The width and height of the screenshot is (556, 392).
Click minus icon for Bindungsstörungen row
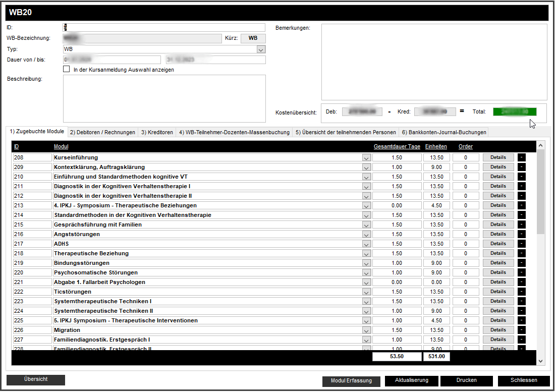pyautogui.click(x=522, y=263)
